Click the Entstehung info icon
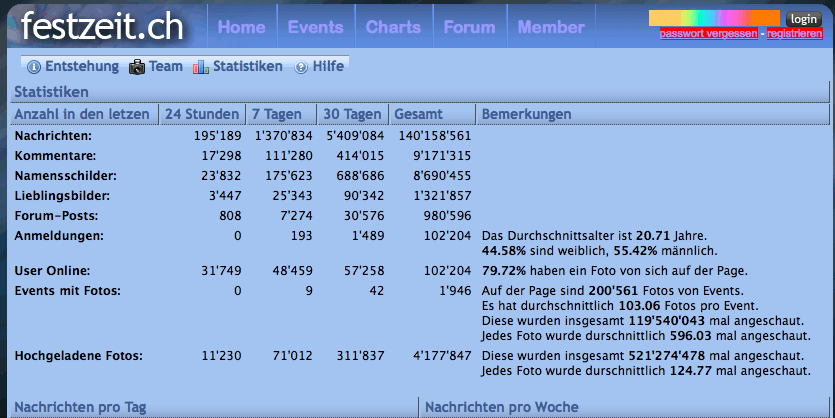Viewport: 835px width, 418px height. click(x=33, y=68)
